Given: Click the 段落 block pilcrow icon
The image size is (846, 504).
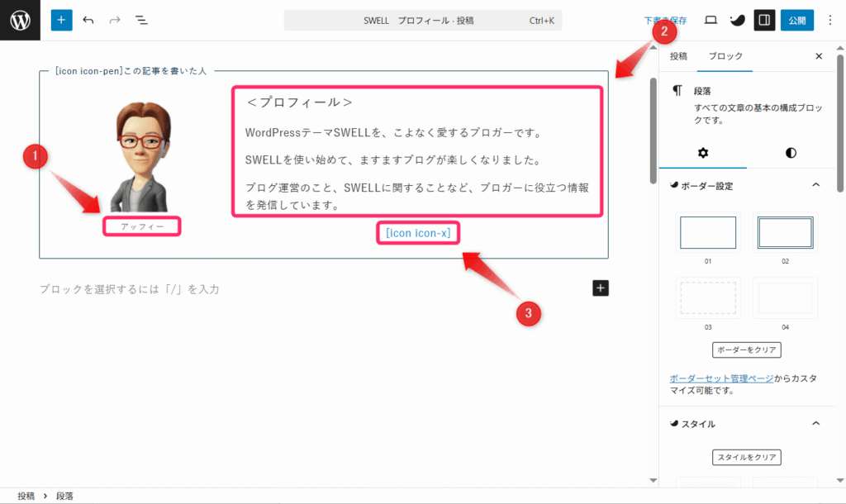Looking at the screenshot, I should pyautogui.click(x=677, y=91).
